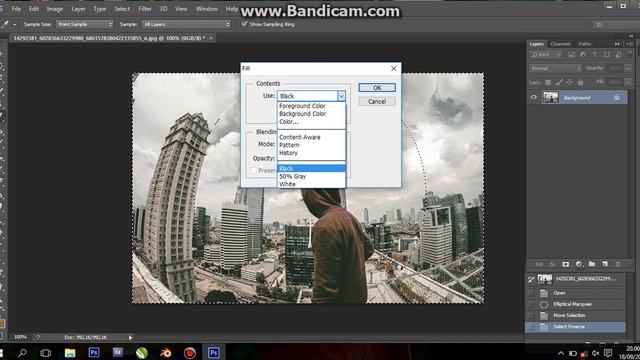Select the eyedropper tool icon in options bar
This screenshot has width=640, height=360.
[5, 24]
